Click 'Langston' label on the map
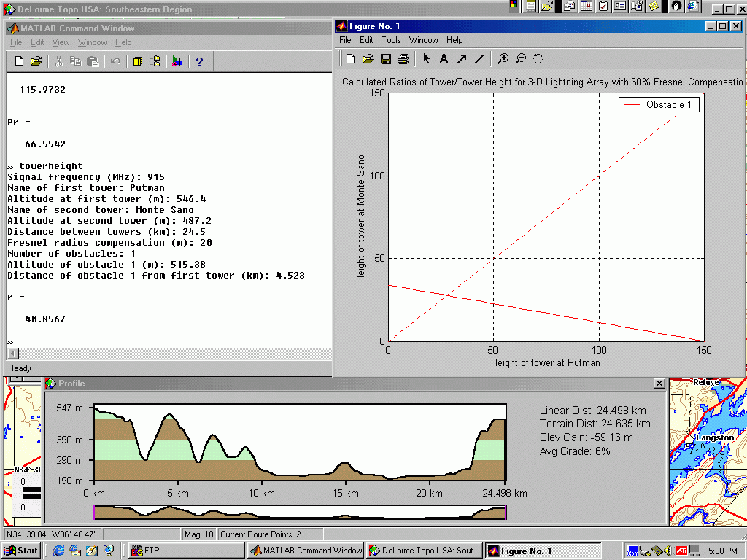 [715, 437]
